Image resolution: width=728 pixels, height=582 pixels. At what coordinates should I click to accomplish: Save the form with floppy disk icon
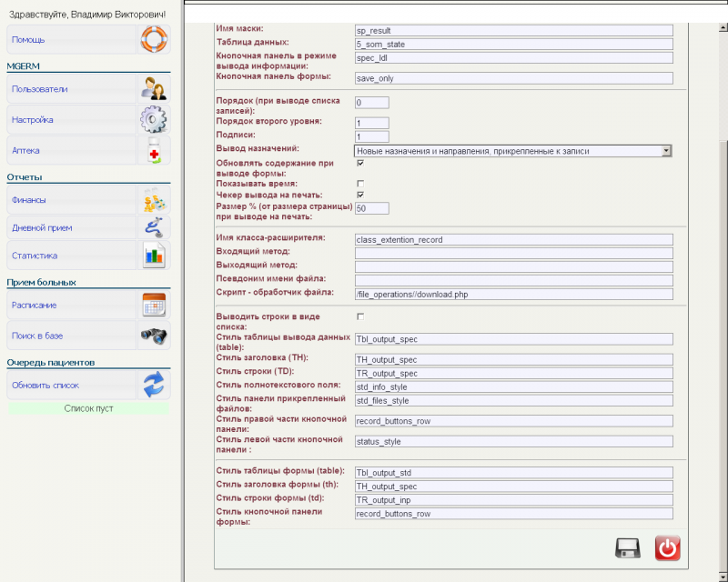coord(629,548)
